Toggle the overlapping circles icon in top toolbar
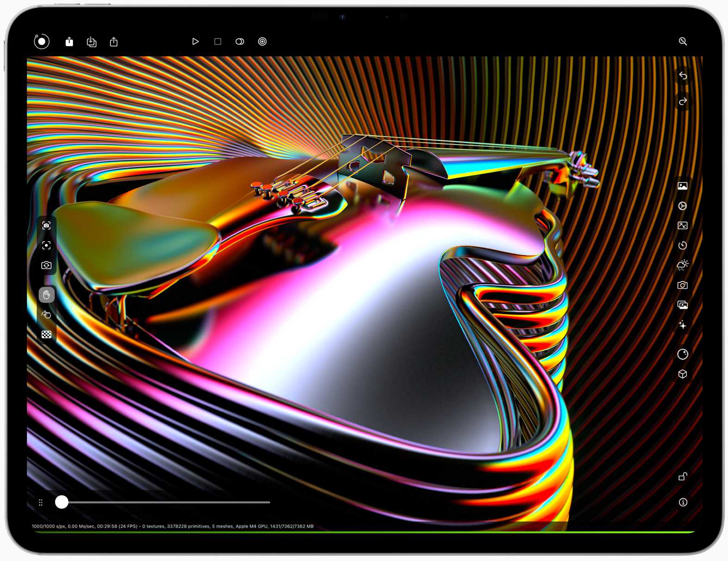The image size is (728, 561). [x=239, y=42]
